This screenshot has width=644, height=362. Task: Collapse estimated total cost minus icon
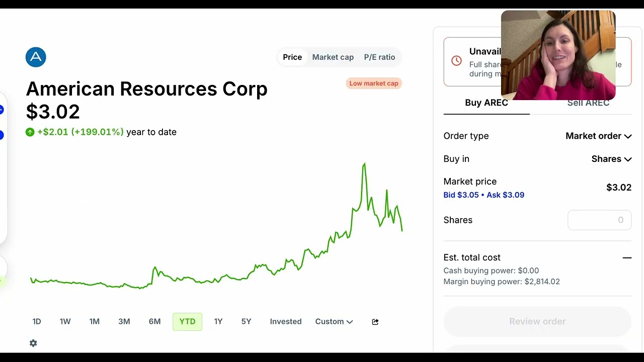coord(627,257)
